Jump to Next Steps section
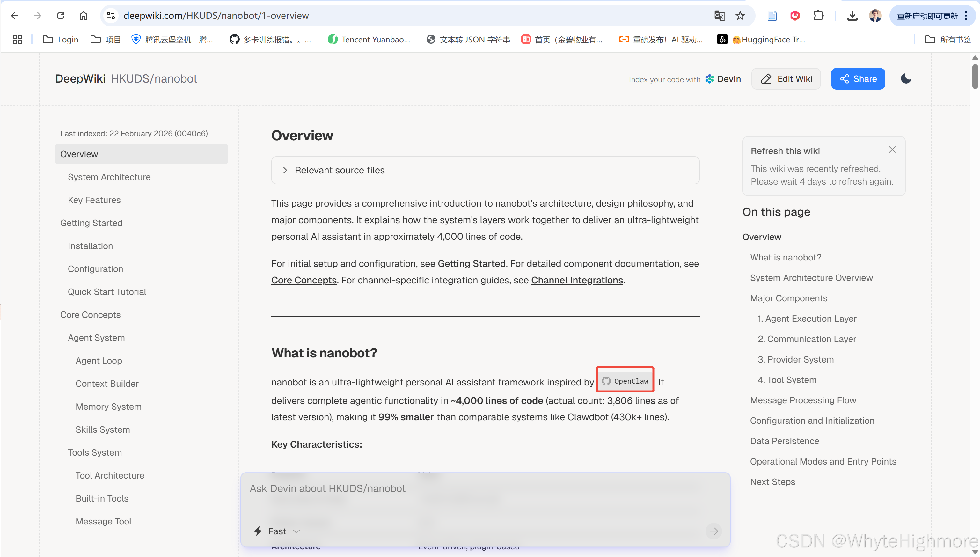 click(x=773, y=482)
